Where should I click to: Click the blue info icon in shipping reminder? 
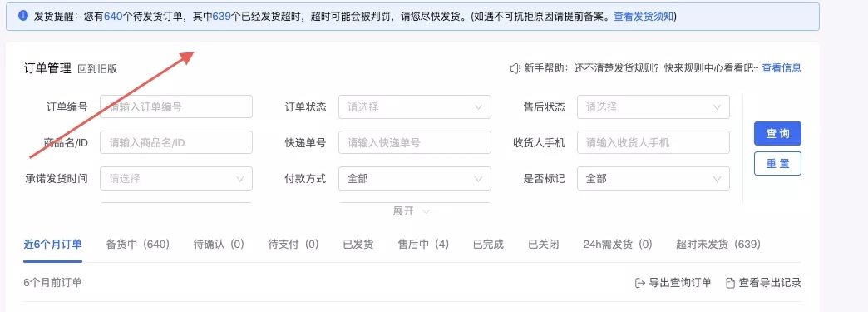(x=23, y=16)
